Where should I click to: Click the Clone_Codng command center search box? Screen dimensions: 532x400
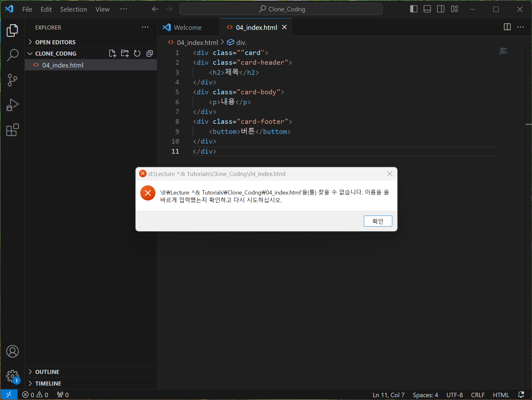[x=281, y=9]
